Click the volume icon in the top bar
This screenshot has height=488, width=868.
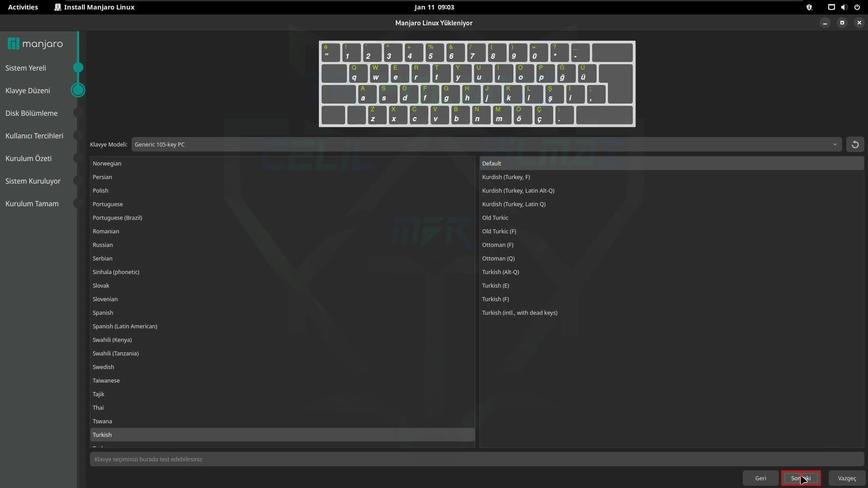(x=844, y=7)
